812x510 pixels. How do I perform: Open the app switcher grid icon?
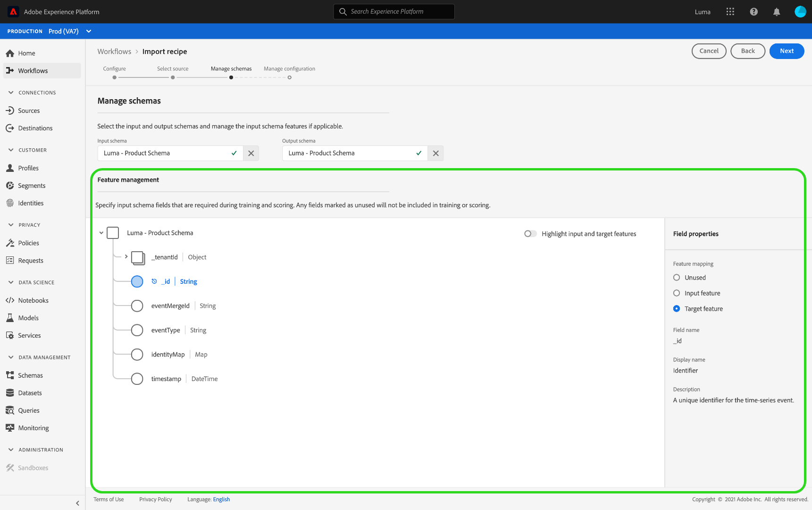coord(730,12)
